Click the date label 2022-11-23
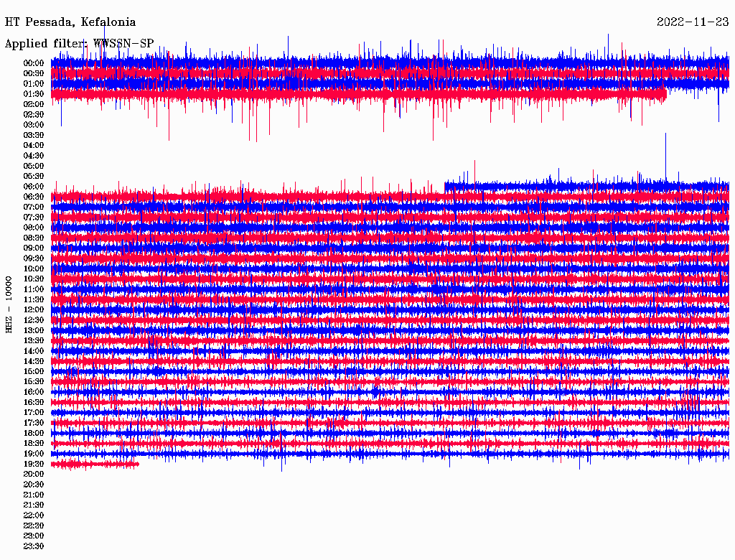This screenshot has width=735, height=560. tap(693, 22)
